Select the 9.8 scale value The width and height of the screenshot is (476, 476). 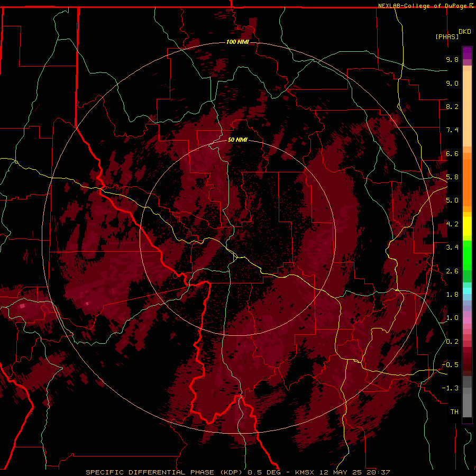[452, 59]
